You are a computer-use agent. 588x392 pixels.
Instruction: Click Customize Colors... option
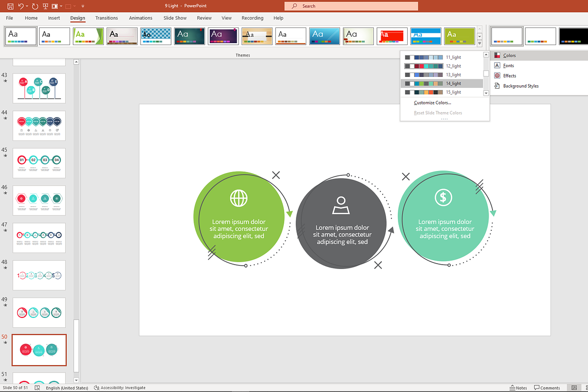tap(433, 103)
